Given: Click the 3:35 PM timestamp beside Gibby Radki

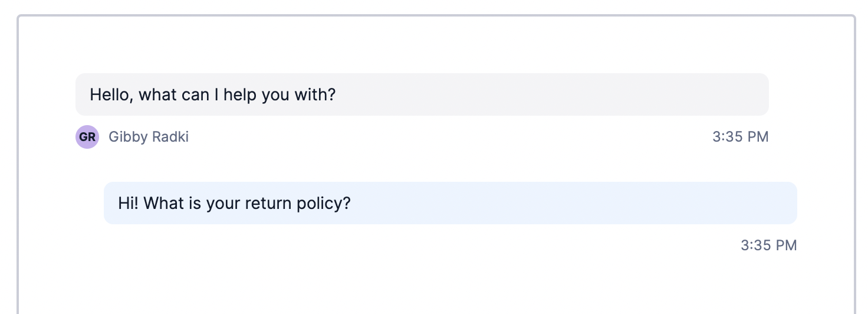Looking at the screenshot, I should 741,137.
